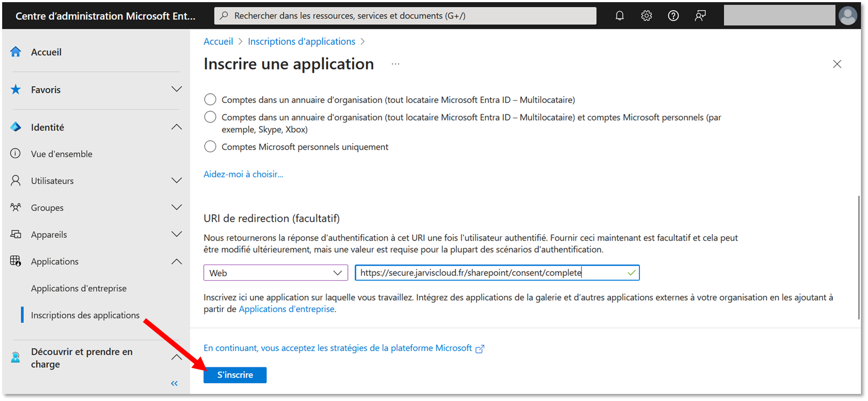
Task: Open the settings gear icon
Action: coord(646,16)
